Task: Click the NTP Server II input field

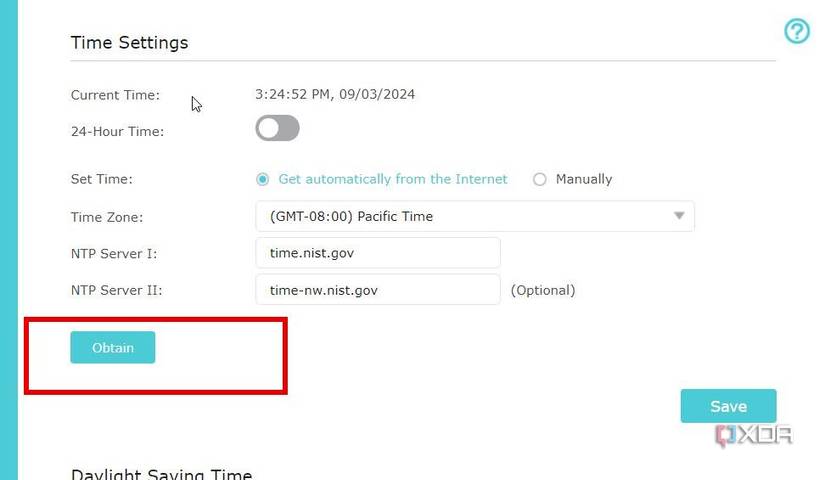Action: [x=378, y=289]
